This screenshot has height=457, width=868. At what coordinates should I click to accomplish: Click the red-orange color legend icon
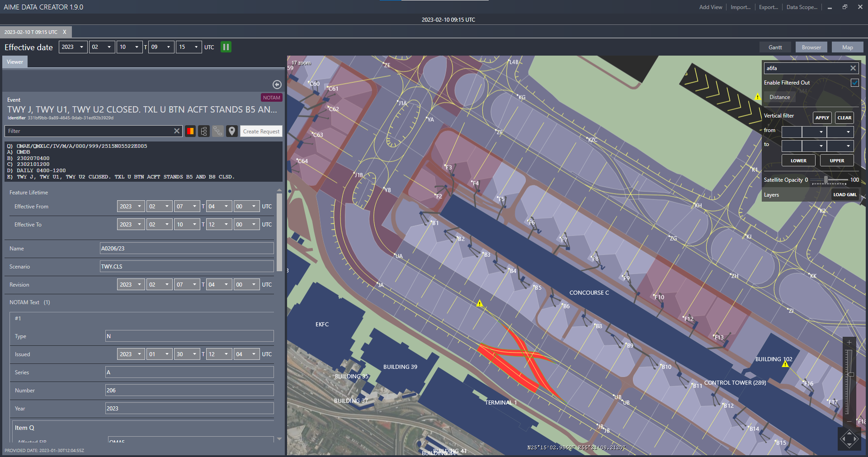(x=190, y=131)
